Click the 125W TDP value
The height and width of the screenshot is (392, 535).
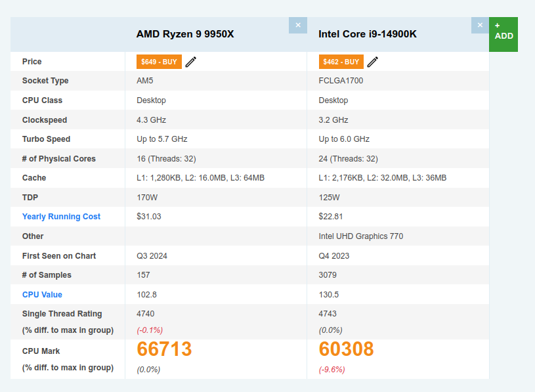[330, 198]
